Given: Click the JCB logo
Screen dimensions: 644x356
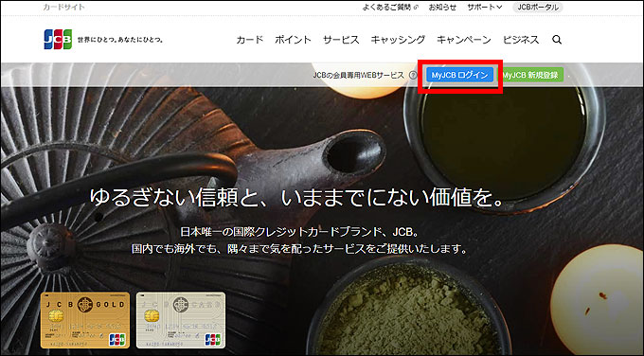Looking at the screenshot, I should pyautogui.click(x=58, y=40).
